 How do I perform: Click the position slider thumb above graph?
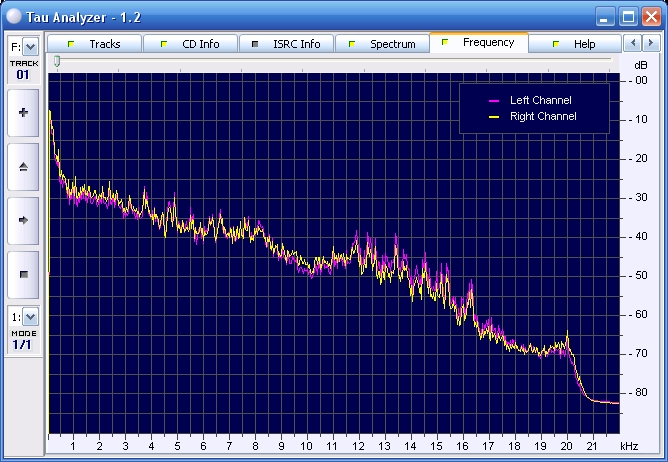pos(57,61)
